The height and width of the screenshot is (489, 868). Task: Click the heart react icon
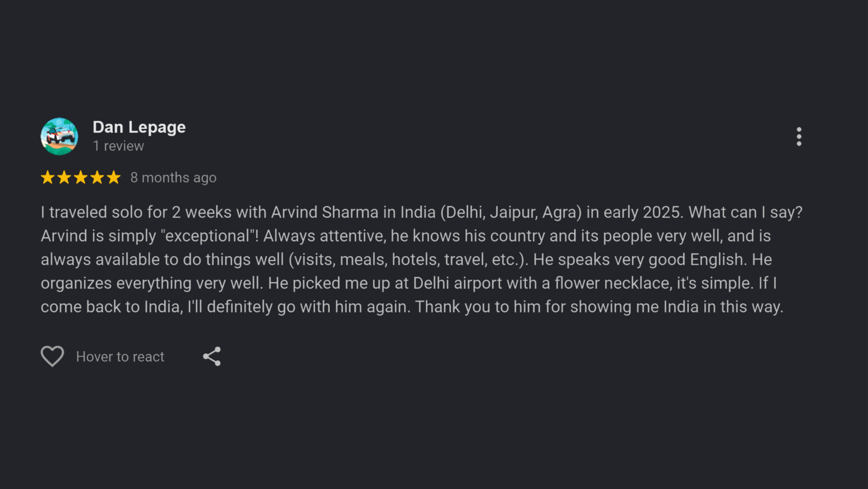[52, 356]
